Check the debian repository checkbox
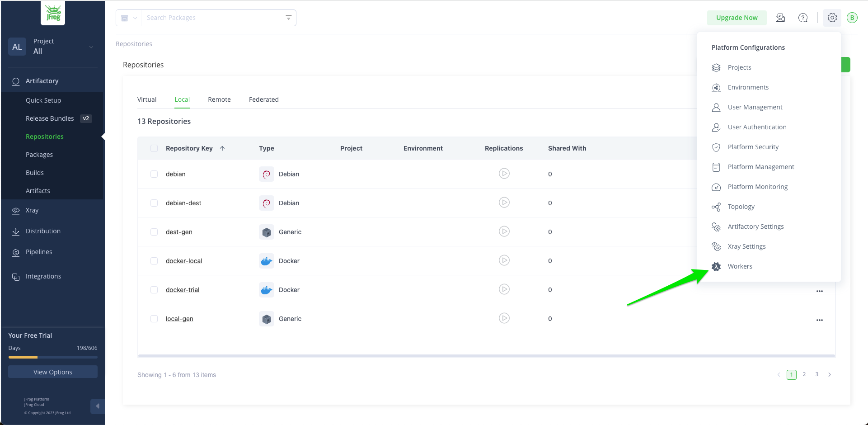The height and width of the screenshot is (425, 868). (154, 174)
